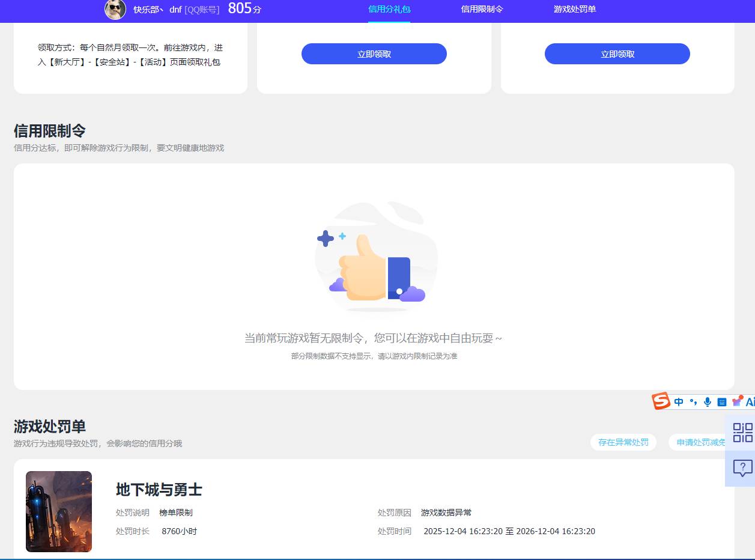Select the 信用分礼包 tab
755x560 pixels.
(x=389, y=10)
